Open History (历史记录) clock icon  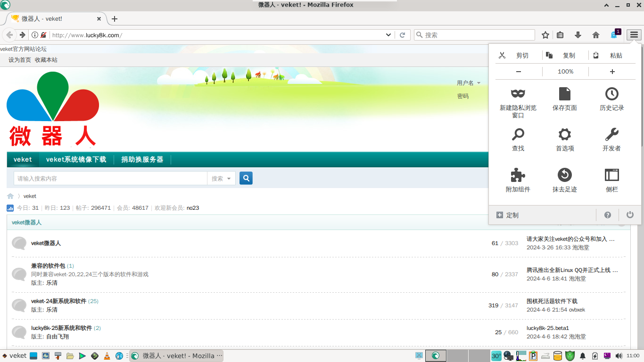click(612, 94)
